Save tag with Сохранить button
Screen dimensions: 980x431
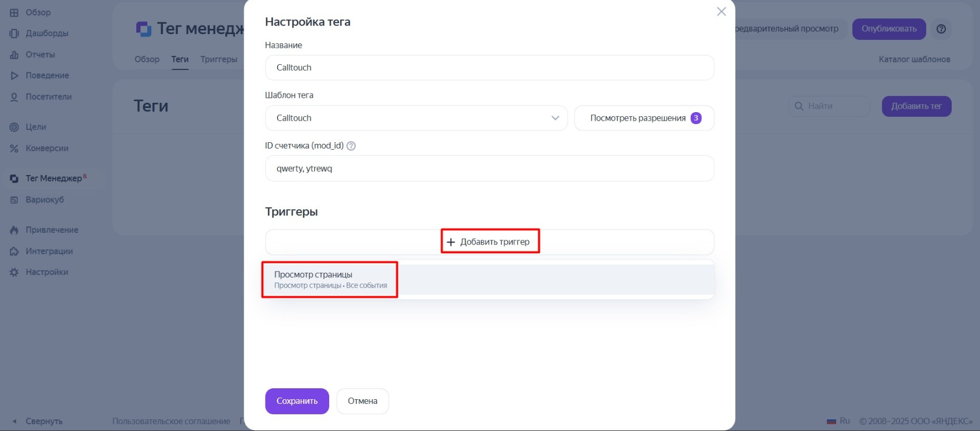[x=297, y=401]
